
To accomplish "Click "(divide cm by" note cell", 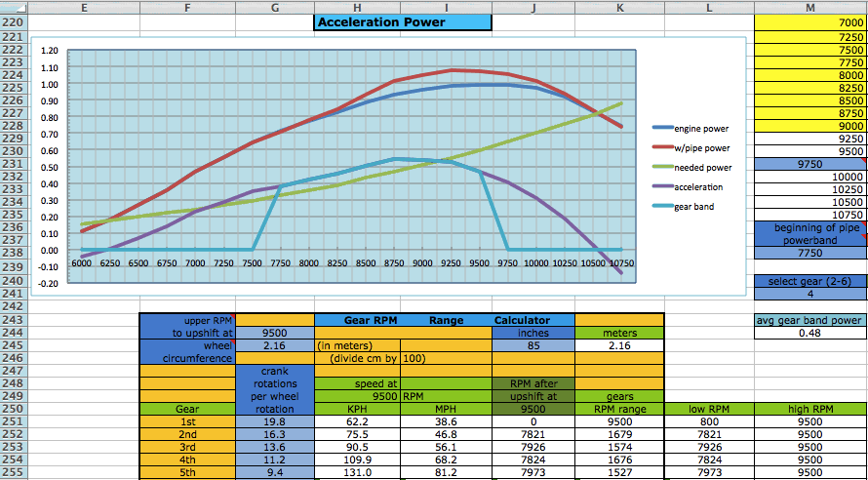I will 357,358.
